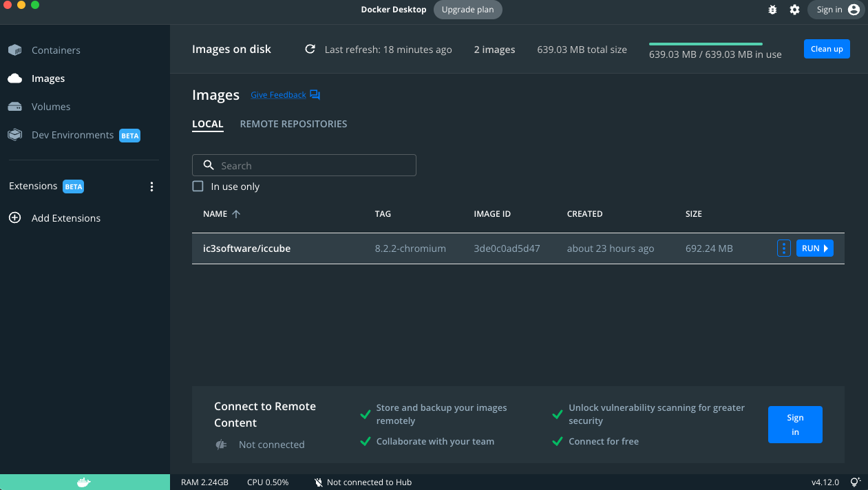Click the CPU 0.50% status
Screen dimensions: 868x490
coord(268,482)
